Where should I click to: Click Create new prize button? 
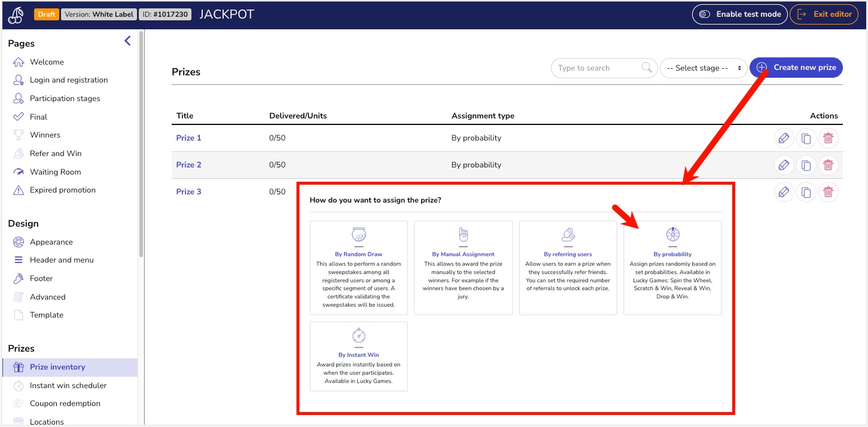[796, 68]
